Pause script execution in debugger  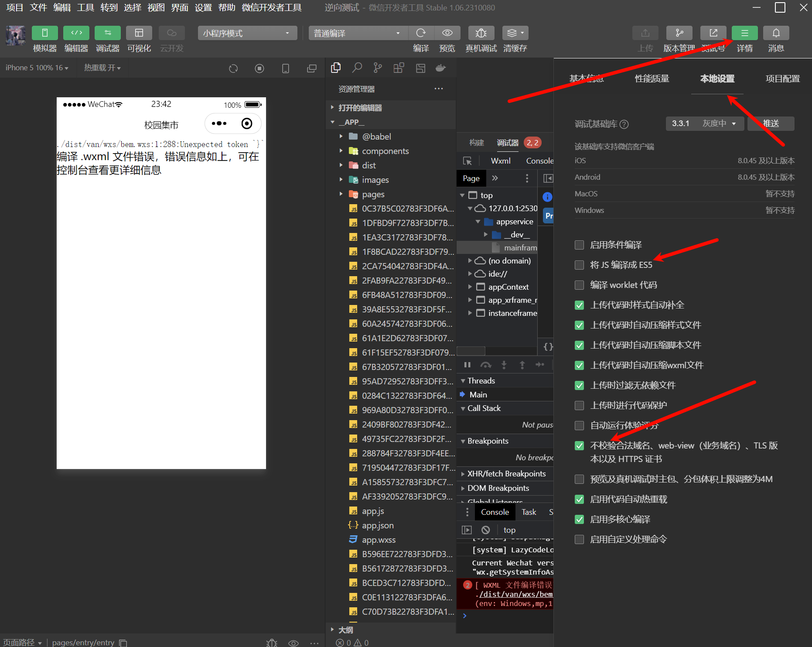pos(467,365)
